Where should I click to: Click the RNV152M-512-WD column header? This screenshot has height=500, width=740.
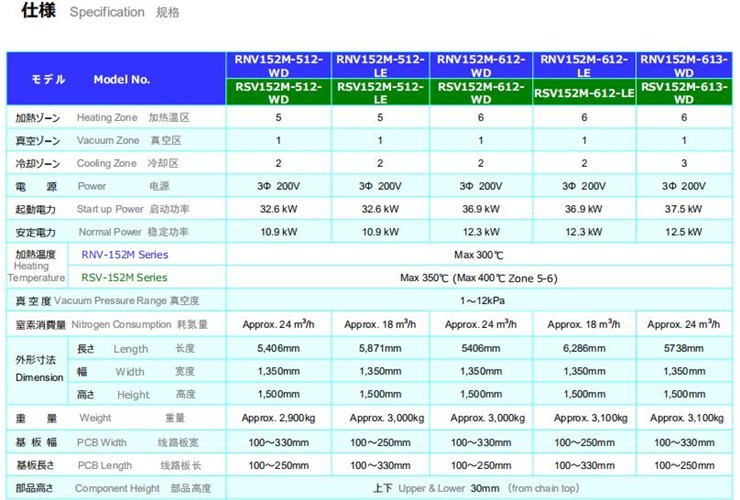click(x=278, y=66)
